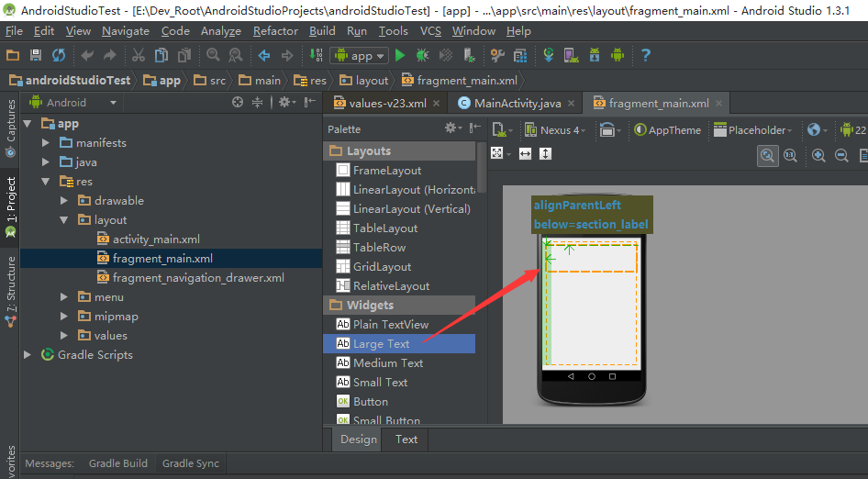The image size is (868, 479).
Task: Switch to the Text editor view
Action: click(x=406, y=440)
